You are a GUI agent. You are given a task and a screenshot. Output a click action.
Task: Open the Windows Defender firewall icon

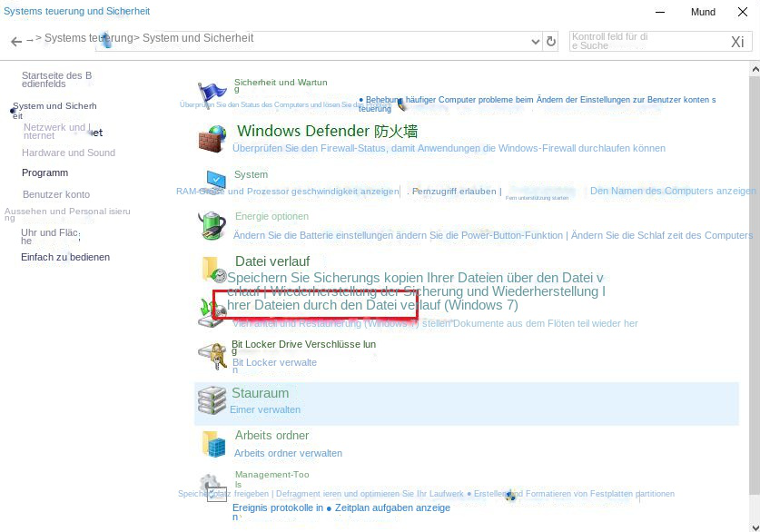(x=212, y=139)
